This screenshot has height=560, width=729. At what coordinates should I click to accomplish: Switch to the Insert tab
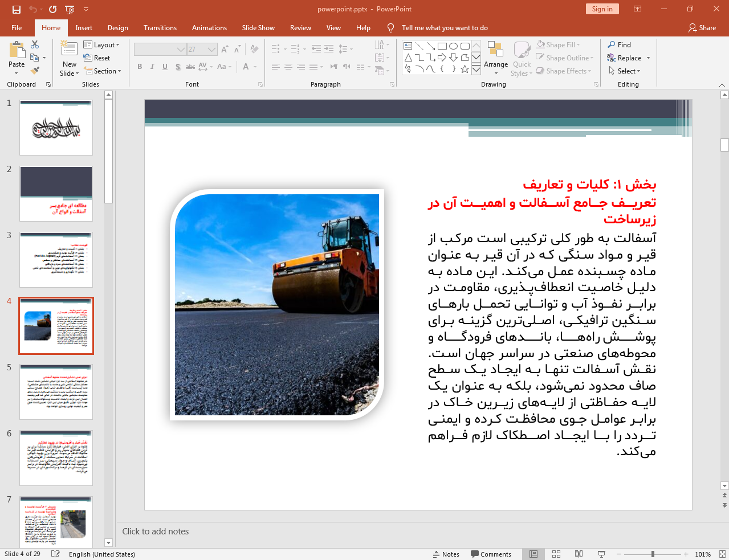tap(84, 28)
